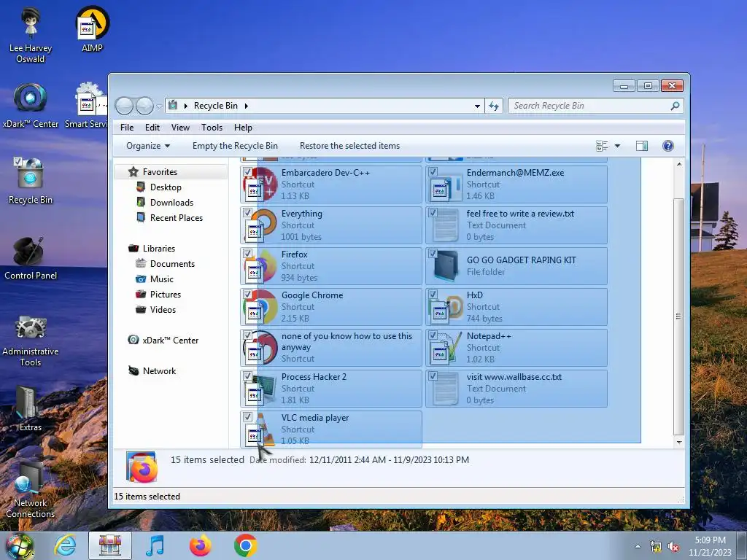Uncheck the Google Chrome item checkbox
Screen dimensions: 747x560
click(x=247, y=295)
